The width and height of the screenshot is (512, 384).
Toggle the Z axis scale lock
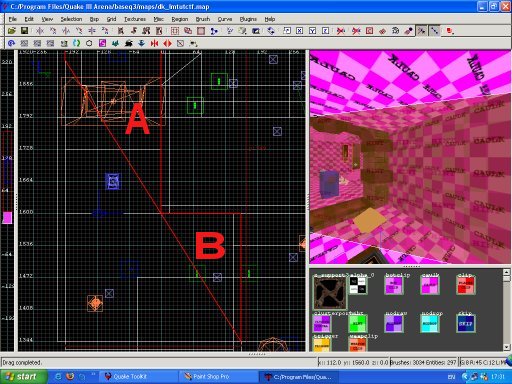(x=325, y=31)
